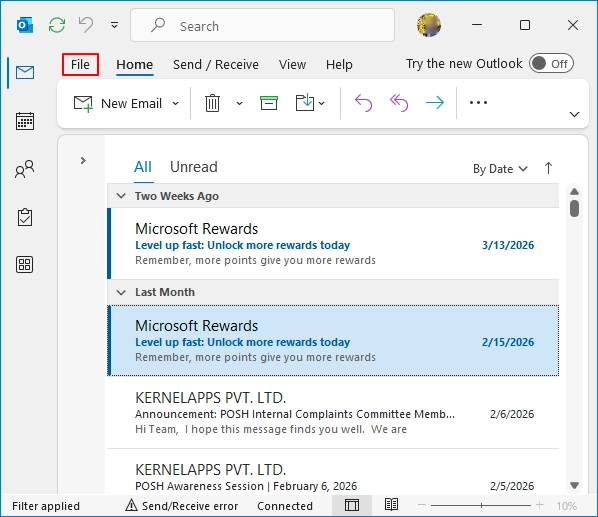Click the Send/Receive All Folders sync icon
This screenshot has height=517, width=598.
click(57, 25)
